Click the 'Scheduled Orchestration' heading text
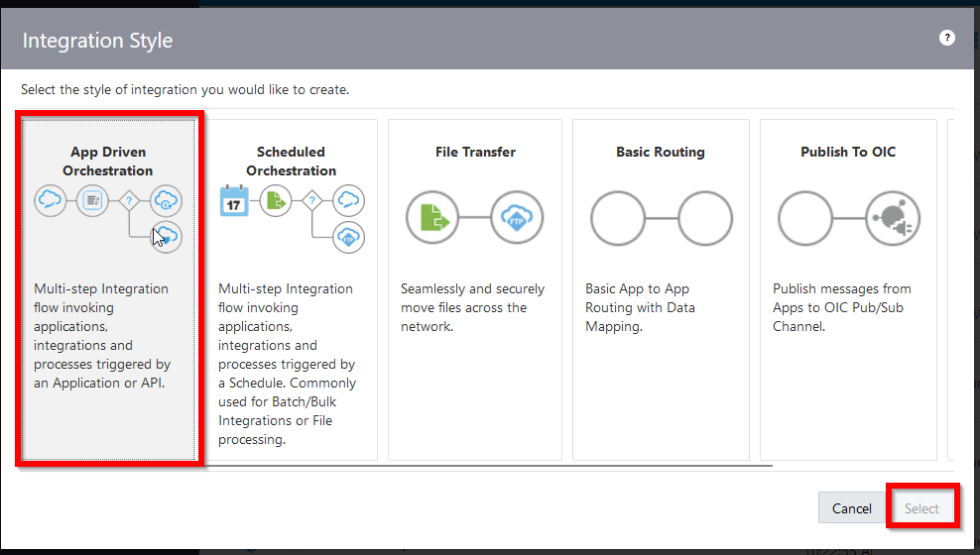 [x=292, y=162]
